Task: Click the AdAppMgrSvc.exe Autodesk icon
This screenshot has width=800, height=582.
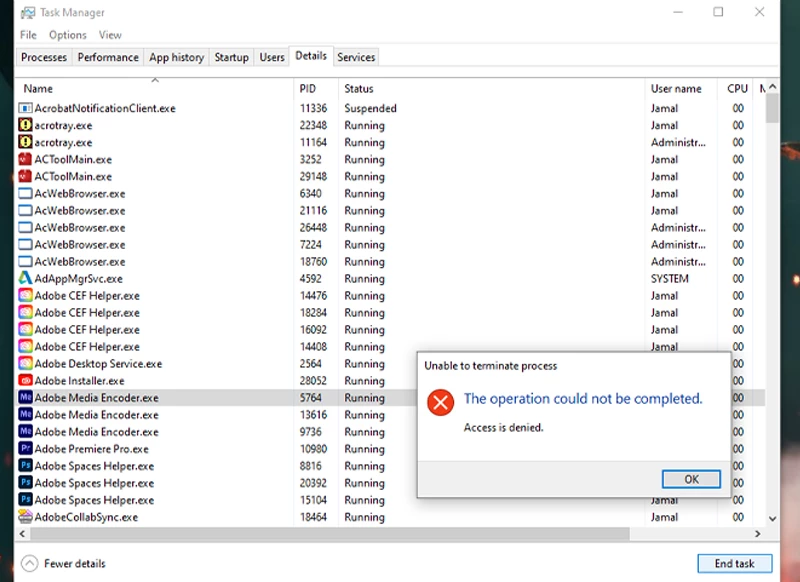Action: click(25, 279)
